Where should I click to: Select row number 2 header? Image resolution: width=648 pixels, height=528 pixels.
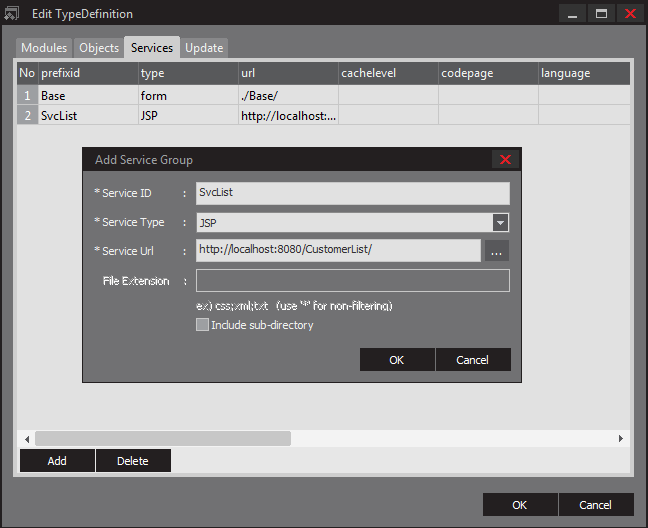[27, 115]
